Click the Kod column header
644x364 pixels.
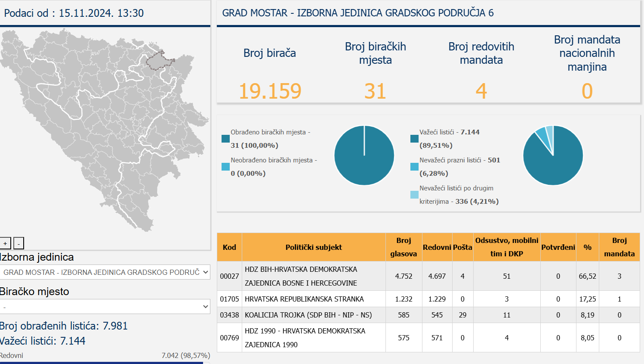click(229, 247)
